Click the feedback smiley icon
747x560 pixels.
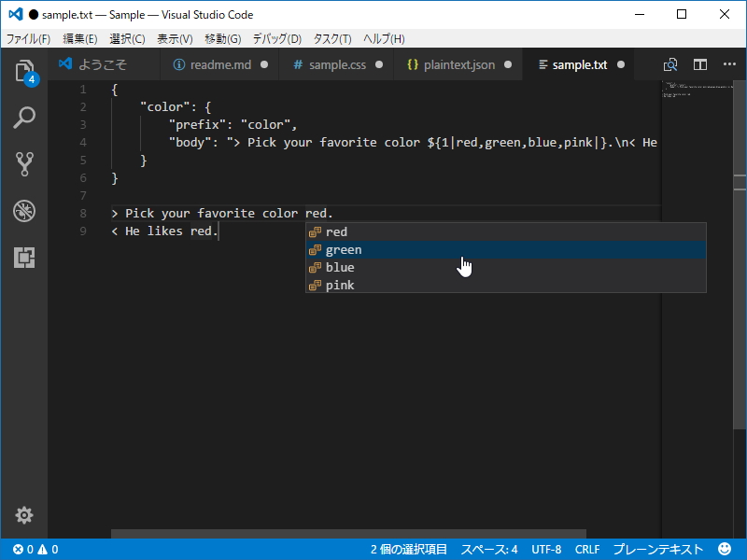click(x=725, y=549)
